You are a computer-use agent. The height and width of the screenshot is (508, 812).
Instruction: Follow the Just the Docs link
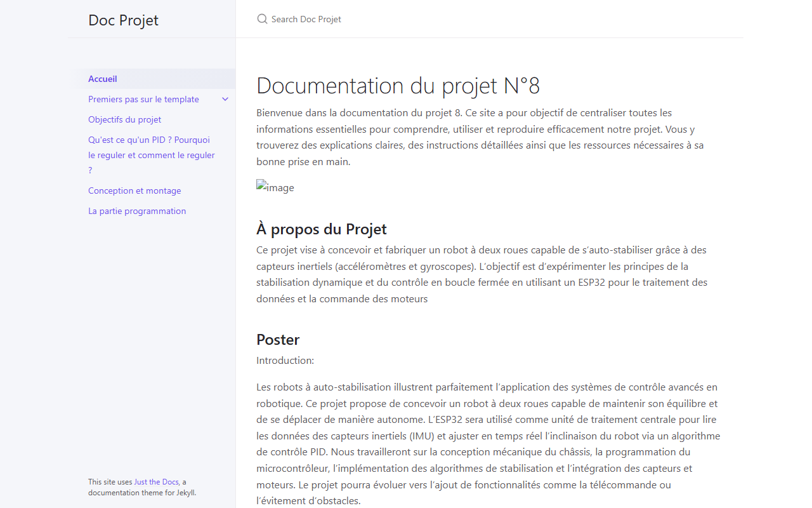pos(156,482)
